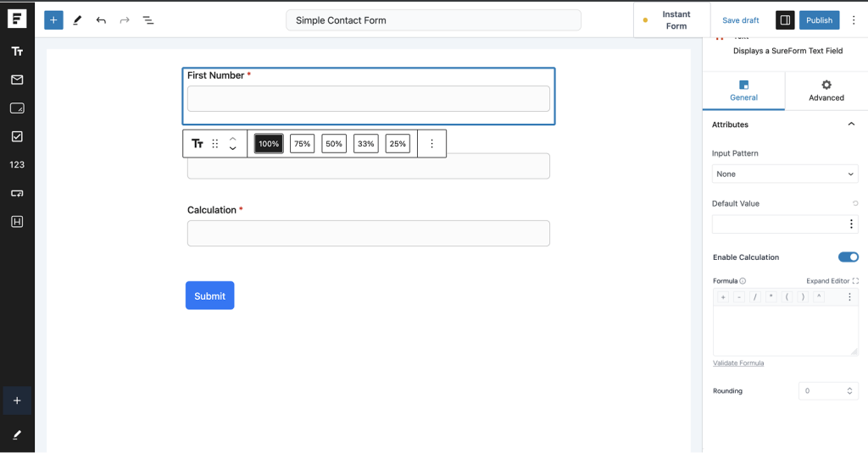868x453 pixels.
Task: Select the checkbox field icon in sidebar
Action: point(17,136)
